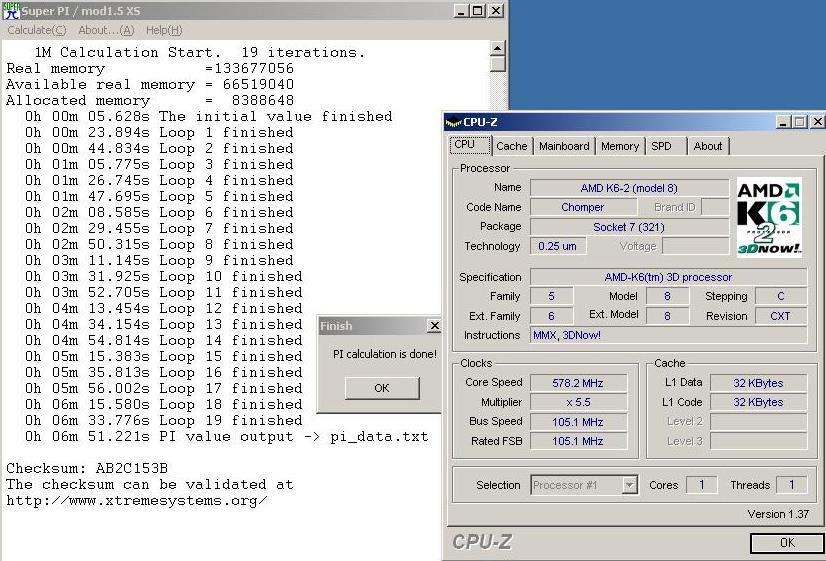The image size is (826, 561).
Task: Select the CPU tab in CPU-Z
Action: click(470, 145)
